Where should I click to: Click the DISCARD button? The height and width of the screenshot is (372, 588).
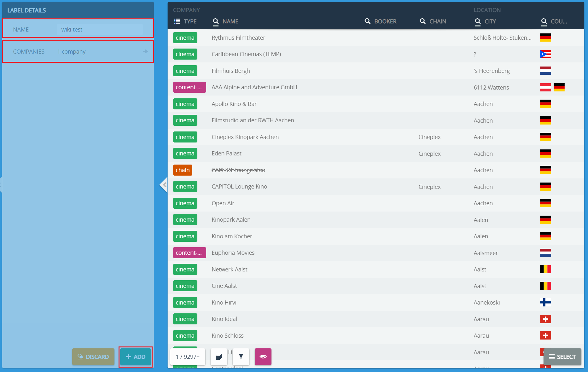(93, 357)
